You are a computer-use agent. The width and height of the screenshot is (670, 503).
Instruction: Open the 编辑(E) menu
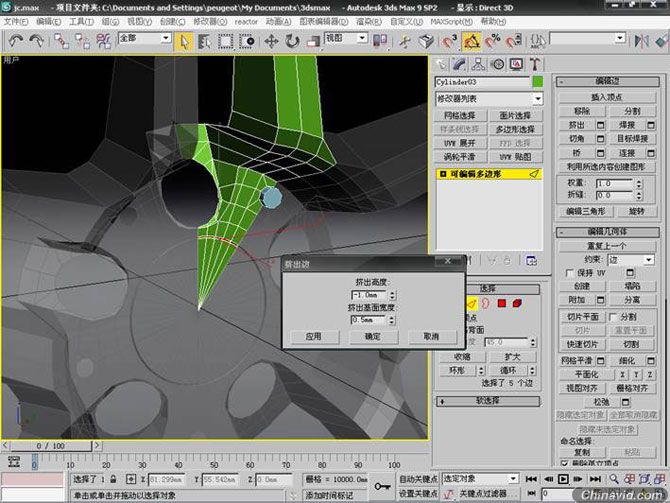click(48, 21)
